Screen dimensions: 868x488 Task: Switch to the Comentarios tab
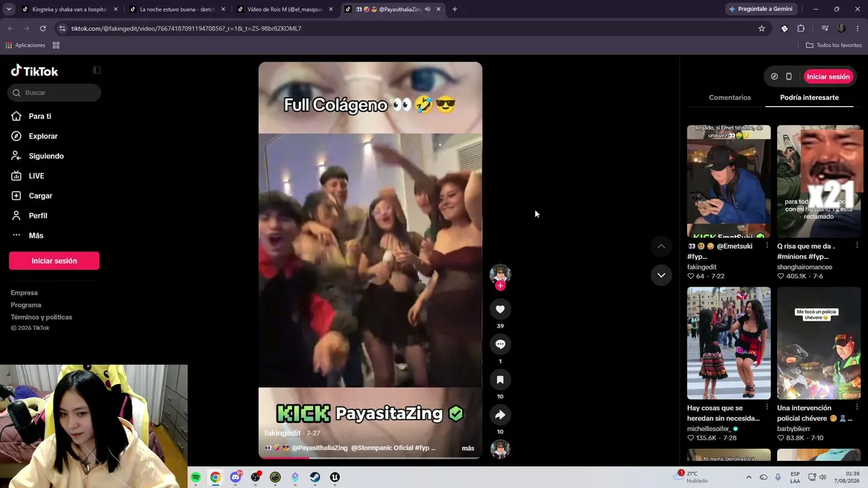point(730,98)
